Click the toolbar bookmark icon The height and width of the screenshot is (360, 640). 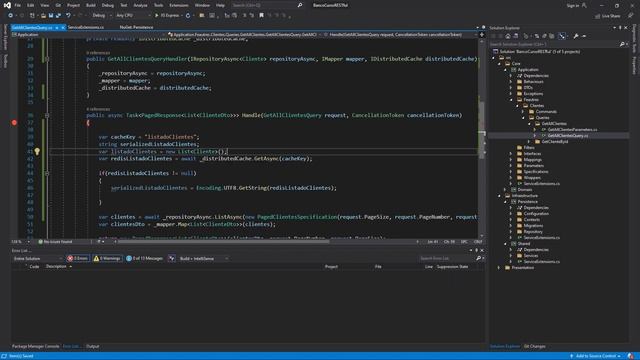tap(262, 16)
